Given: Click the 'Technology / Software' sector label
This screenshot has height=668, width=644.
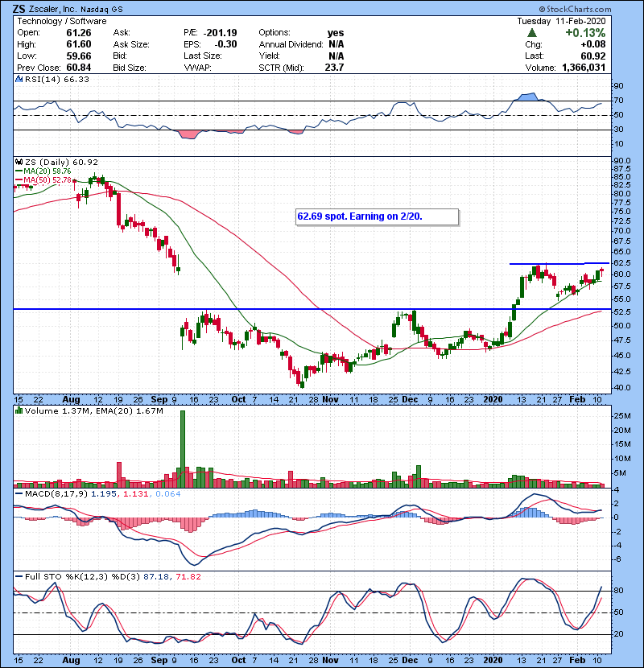Looking at the screenshot, I should point(62,21).
